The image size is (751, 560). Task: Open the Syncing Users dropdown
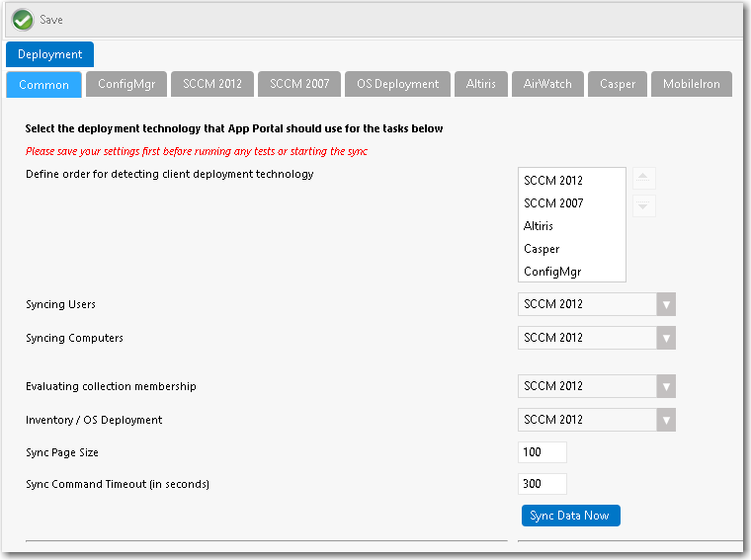[596, 304]
